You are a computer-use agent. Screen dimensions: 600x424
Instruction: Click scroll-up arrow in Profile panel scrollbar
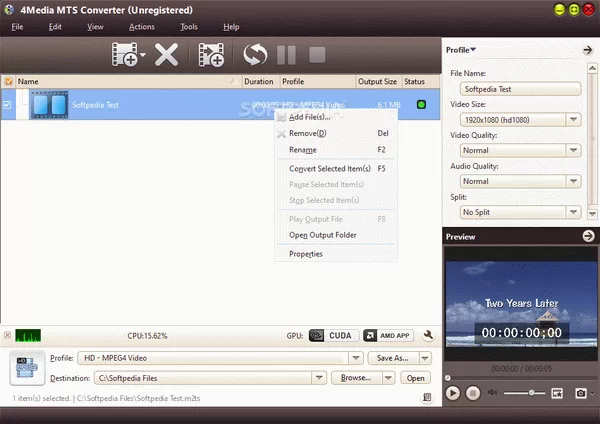click(592, 68)
